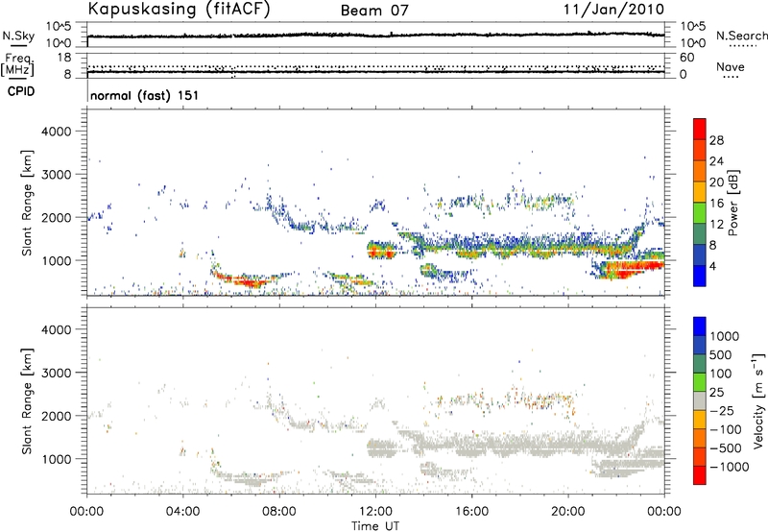Click the red bottom segment of Velocity colorbar
The height and width of the screenshot is (532, 768).
point(700,475)
